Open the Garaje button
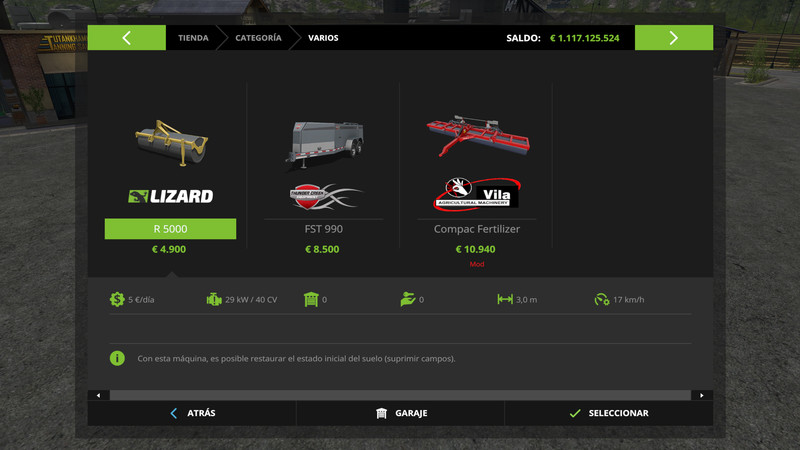Image resolution: width=800 pixels, height=450 pixels. (401, 413)
